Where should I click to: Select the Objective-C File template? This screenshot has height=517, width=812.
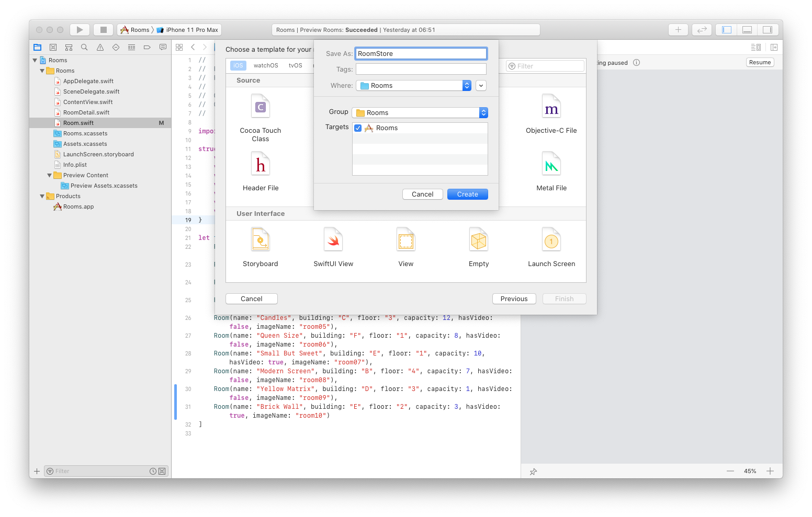551,112
